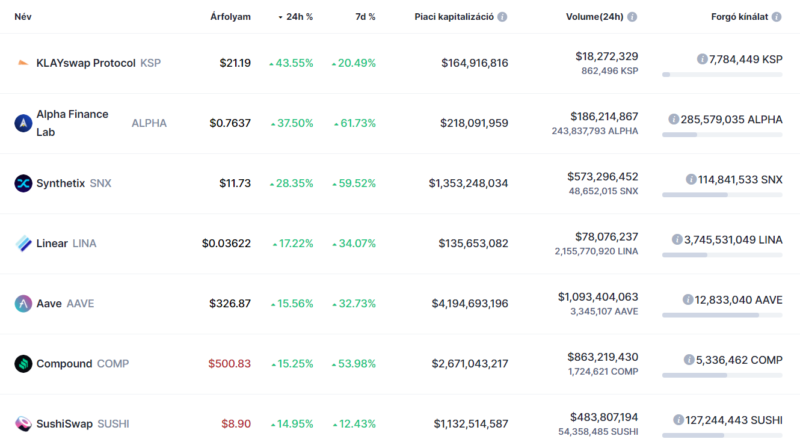
Task: Click info icon beside 5,336,462 COMP
Action: (689, 360)
